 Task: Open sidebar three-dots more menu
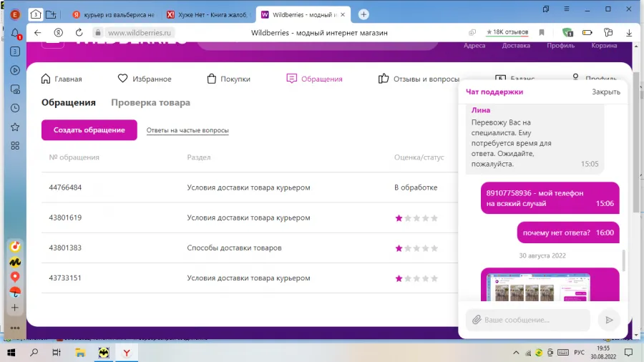coord(15,328)
